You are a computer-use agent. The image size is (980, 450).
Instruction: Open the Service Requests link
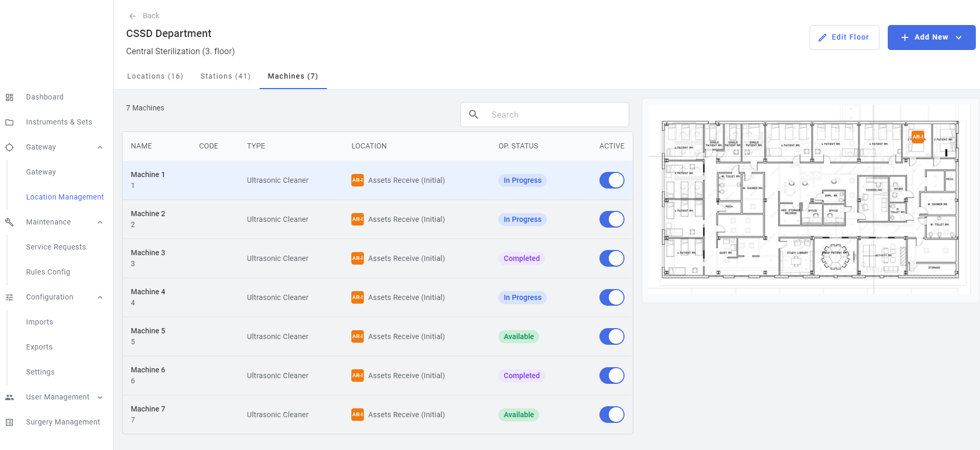click(x=56, y=247)
